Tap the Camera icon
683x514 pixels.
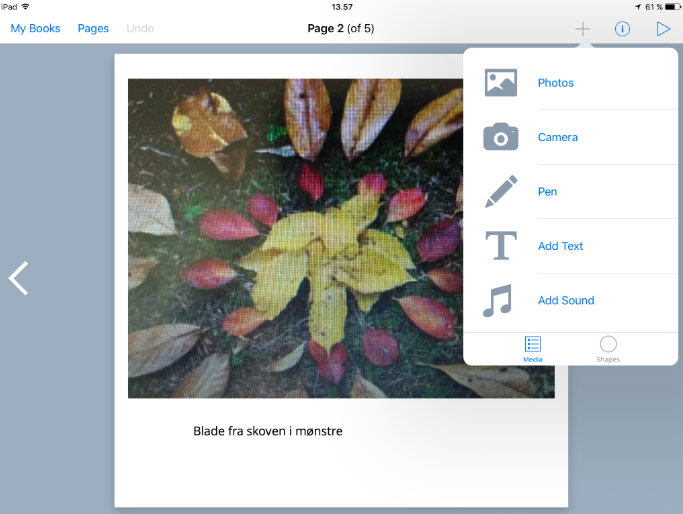pyautogui.click(x=500, y=137)
